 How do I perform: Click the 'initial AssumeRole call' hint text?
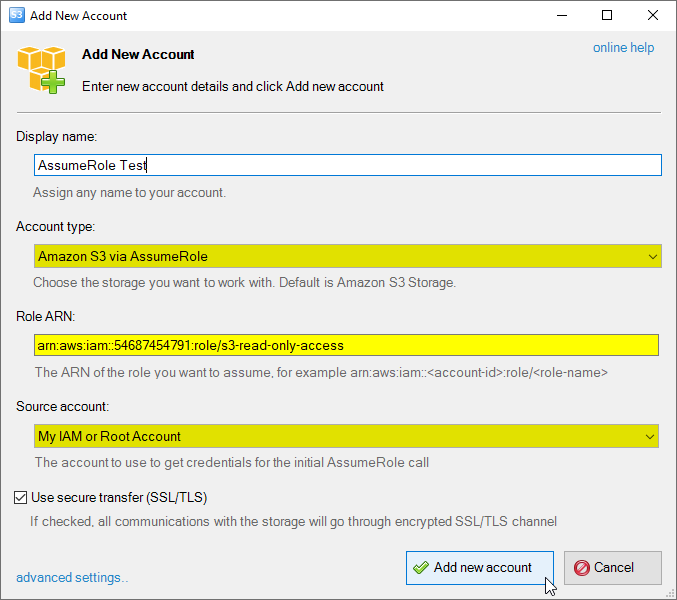pyautogui.click(x=232, y=462)
